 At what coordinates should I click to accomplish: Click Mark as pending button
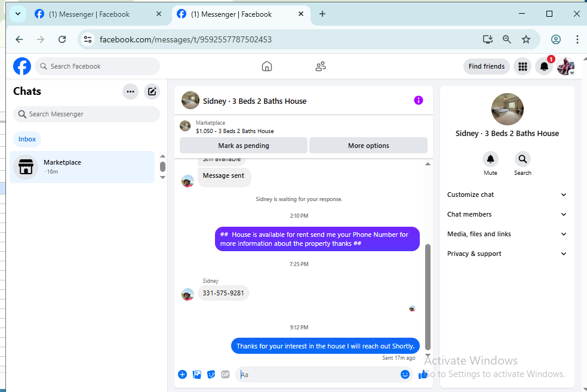[243, 146]
